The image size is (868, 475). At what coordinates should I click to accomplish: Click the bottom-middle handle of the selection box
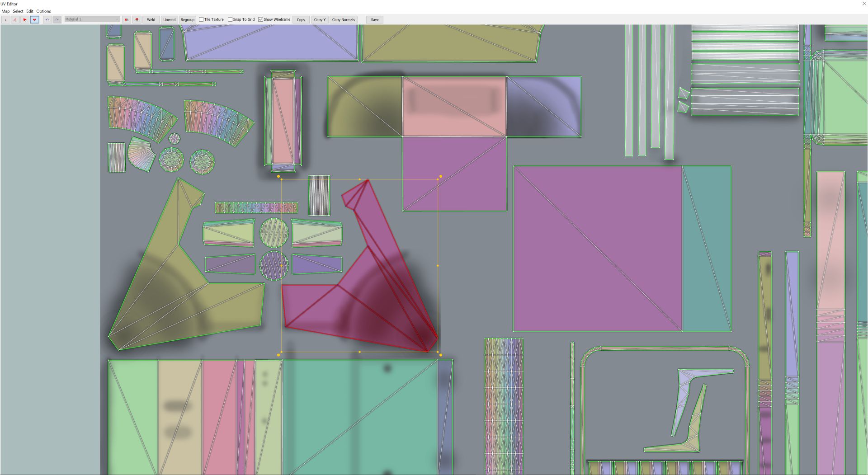tap(359, 352)
